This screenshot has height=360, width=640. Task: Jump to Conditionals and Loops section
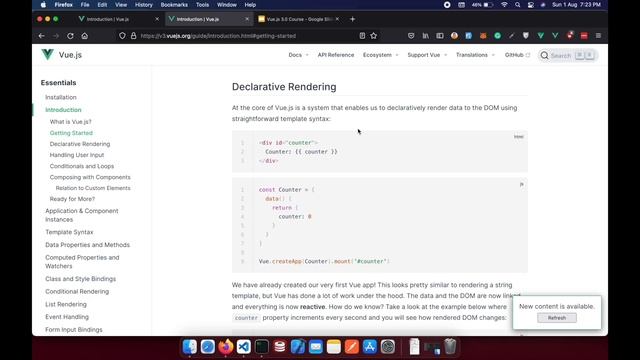[x=82, y=166]
